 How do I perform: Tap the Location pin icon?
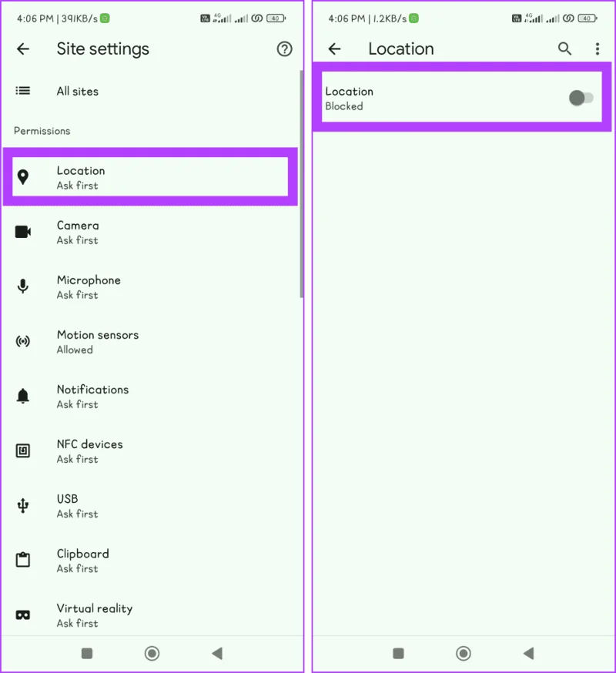[23, 177]
